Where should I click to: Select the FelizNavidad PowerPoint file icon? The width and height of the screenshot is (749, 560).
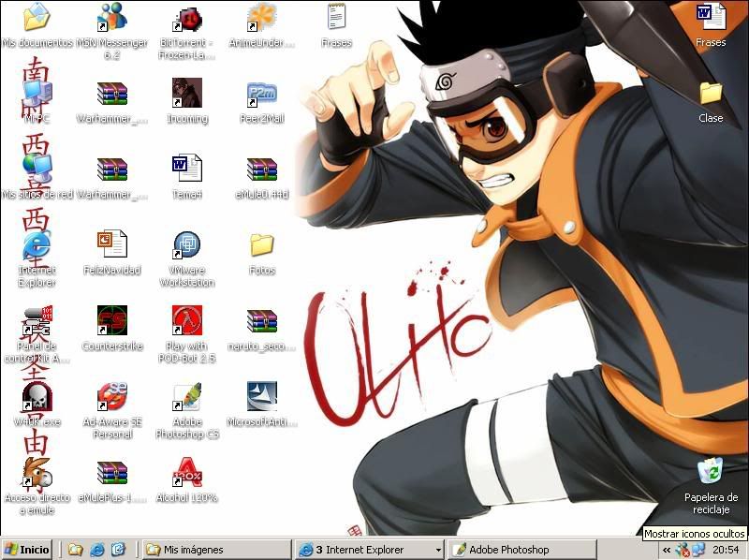point(111,243)
